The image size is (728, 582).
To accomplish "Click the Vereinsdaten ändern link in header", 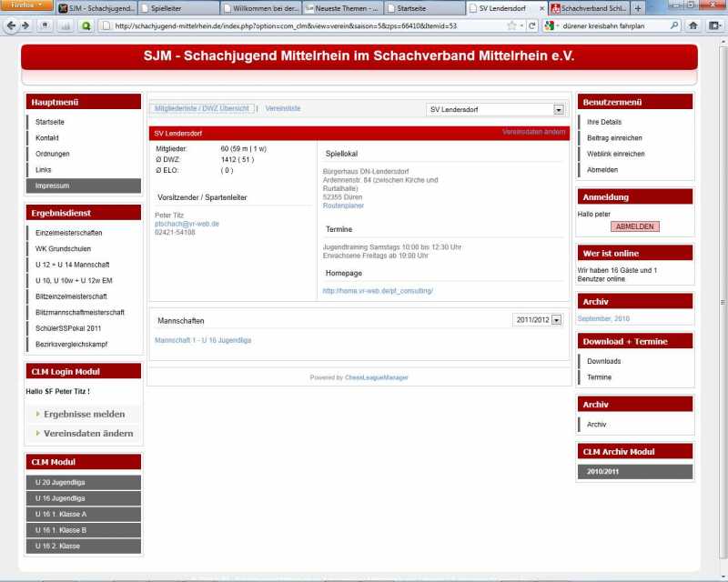I will [533, 132].
